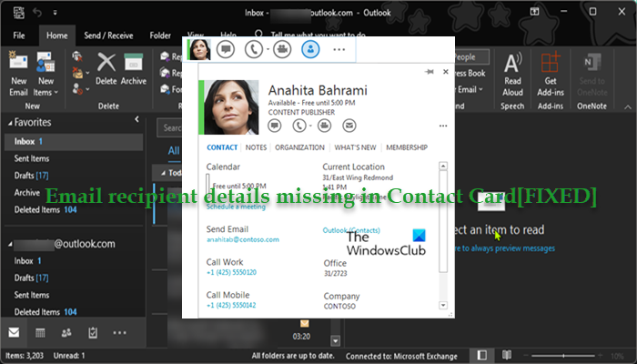The image size is (637, 364).
Task: Close the contact card
Action: 446,72
